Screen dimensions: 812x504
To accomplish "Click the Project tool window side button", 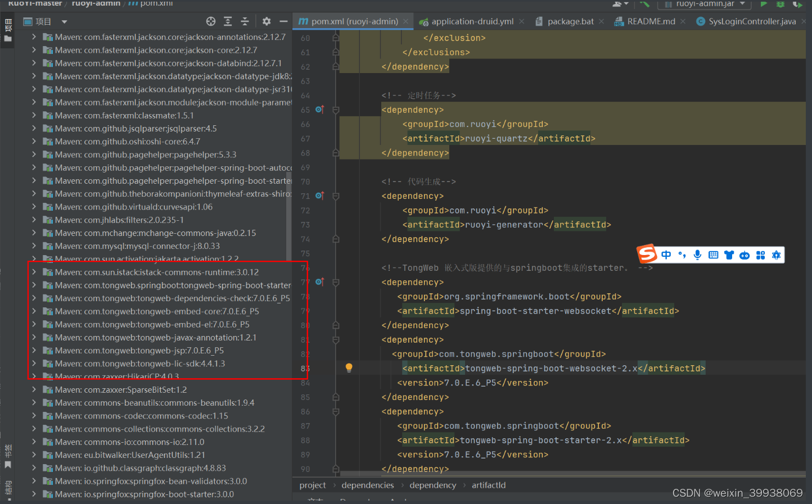I will [8, 30].
